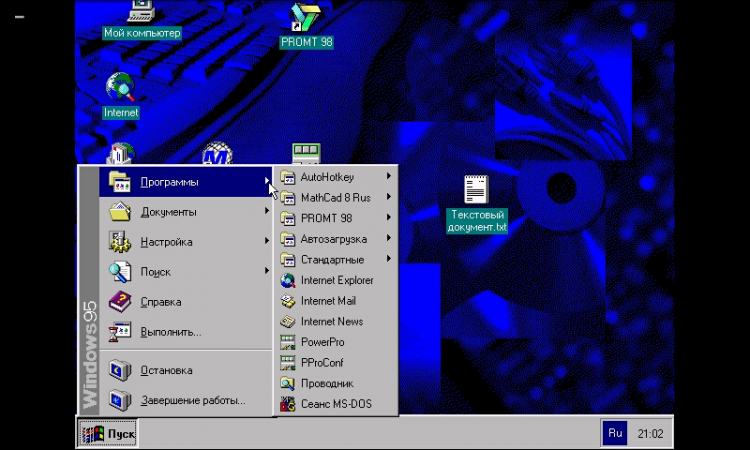Click the AutoHotkey folder icon
This screenshot has height=450, width=750.
(287, 177)
